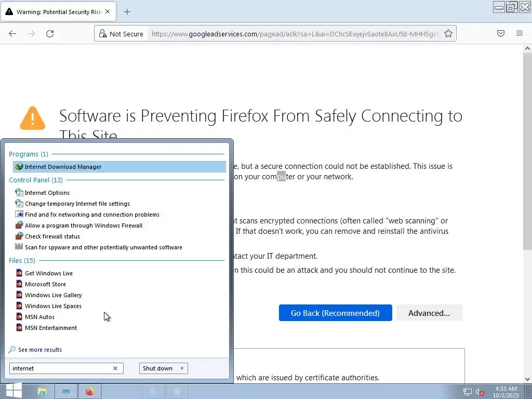
Task: Go back using the browser back arrow
Action: pos(12,34)
